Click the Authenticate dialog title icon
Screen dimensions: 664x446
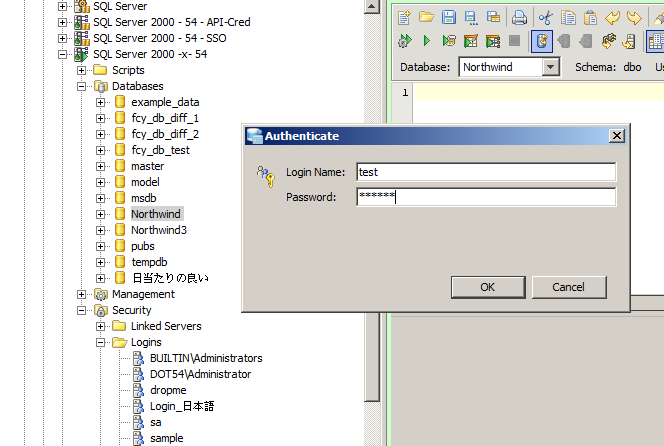255,136
